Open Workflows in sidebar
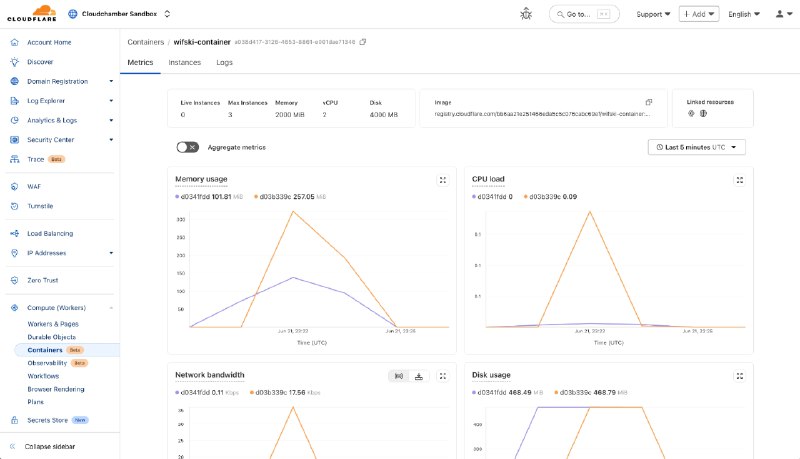 coord(43,376)
